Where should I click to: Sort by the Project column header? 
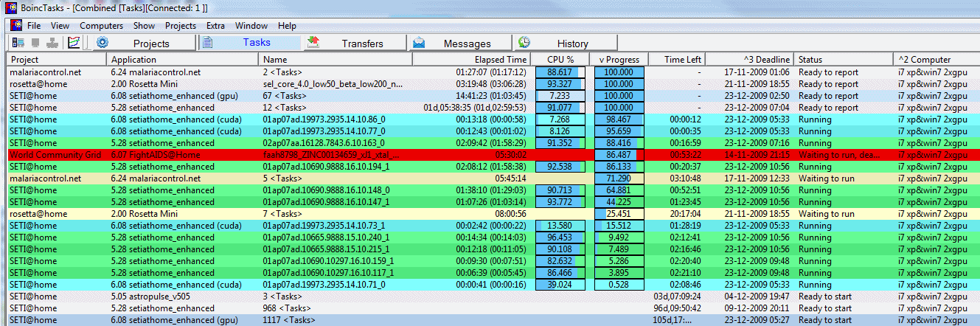pyautogui.click(x=57, y=59)
